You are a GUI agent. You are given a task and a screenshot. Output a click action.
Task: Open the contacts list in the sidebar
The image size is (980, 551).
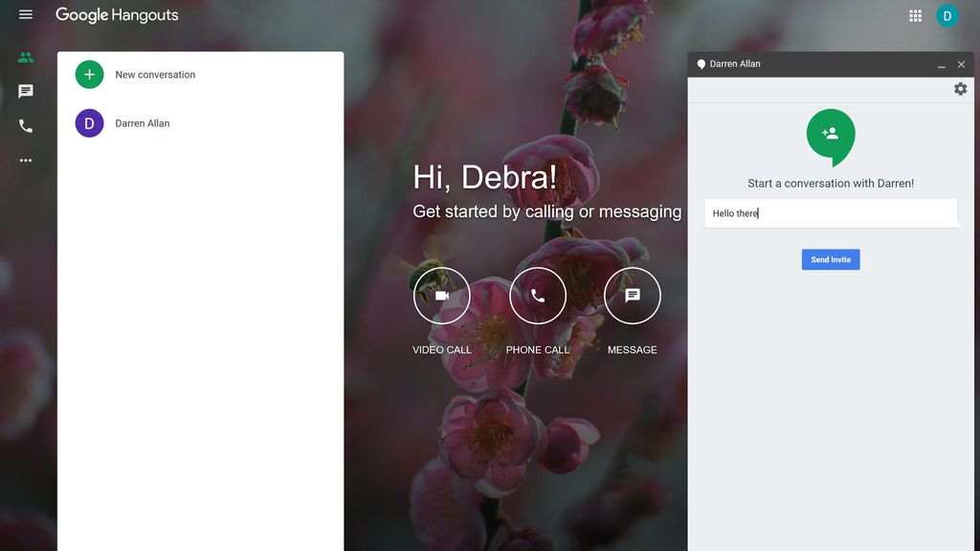(26, 56)
